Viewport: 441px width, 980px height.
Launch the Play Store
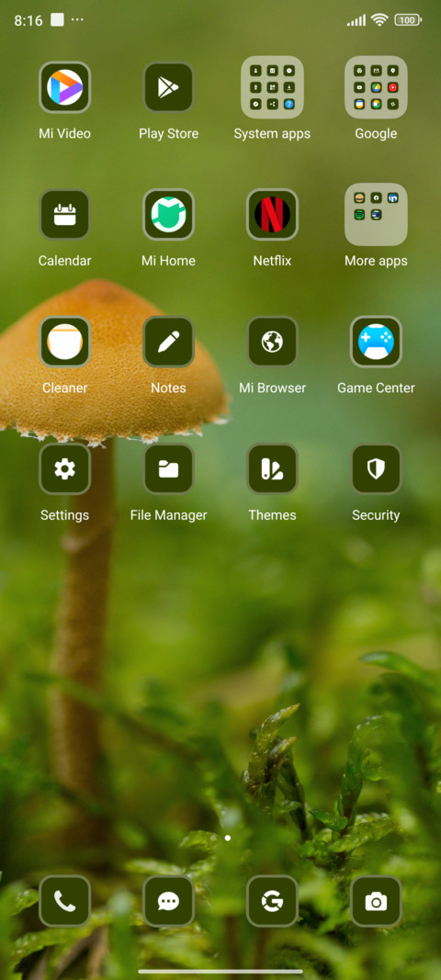(x=168, y=87)
